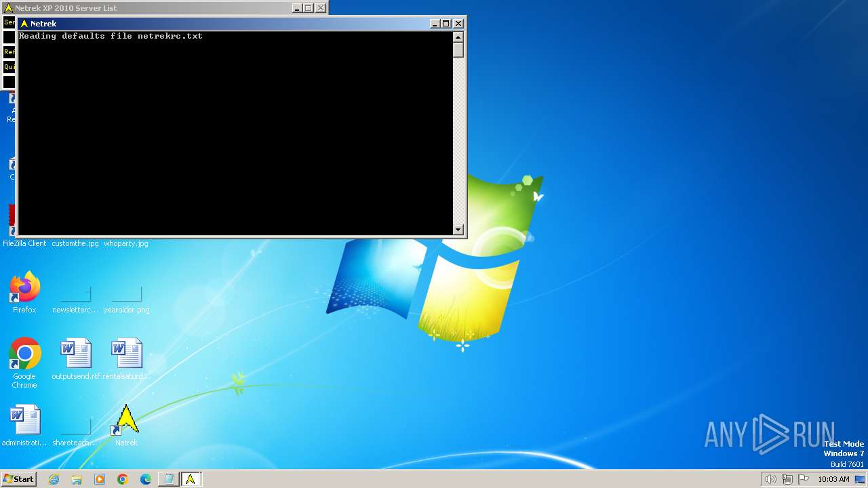Viewport: 868px width, 488px height.
Task: Switch to Netrek taskbar button
Action: 191,479
